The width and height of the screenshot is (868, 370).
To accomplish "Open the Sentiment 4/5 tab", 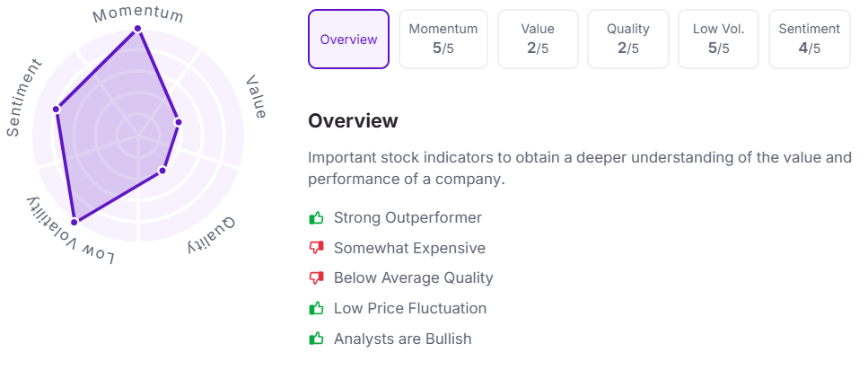I will click(810, 40).
